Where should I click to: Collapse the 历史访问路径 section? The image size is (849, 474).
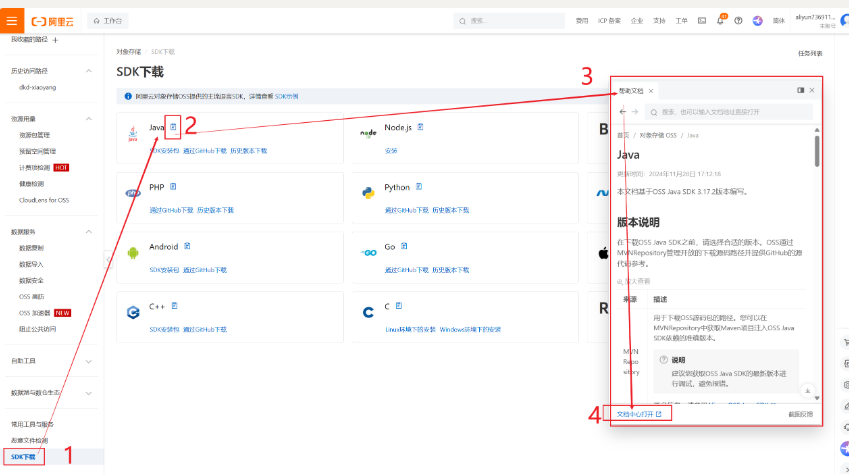(x=89, y=71)
